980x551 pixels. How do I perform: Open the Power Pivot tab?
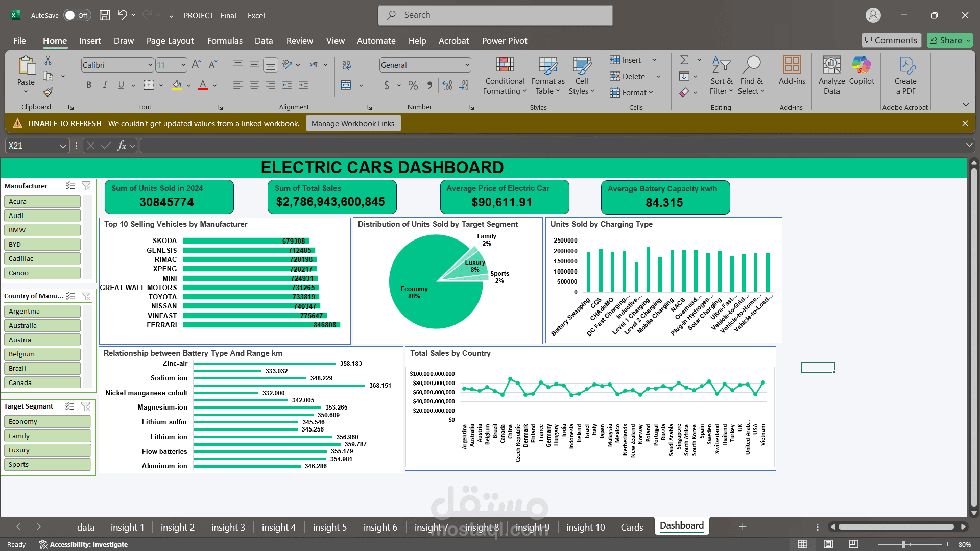505,41
